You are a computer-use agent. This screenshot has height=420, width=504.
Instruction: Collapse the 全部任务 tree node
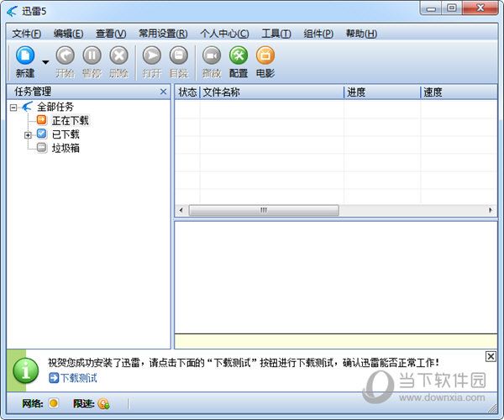[x=13, y=108]
